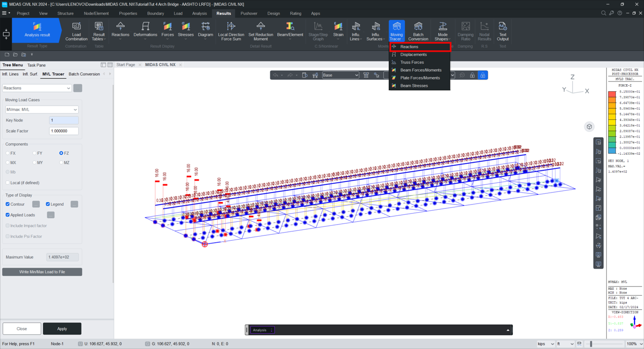Open Result Tables in ribbon
The height and width of the screenshot is (349, 644).
[x=99, y=31]
